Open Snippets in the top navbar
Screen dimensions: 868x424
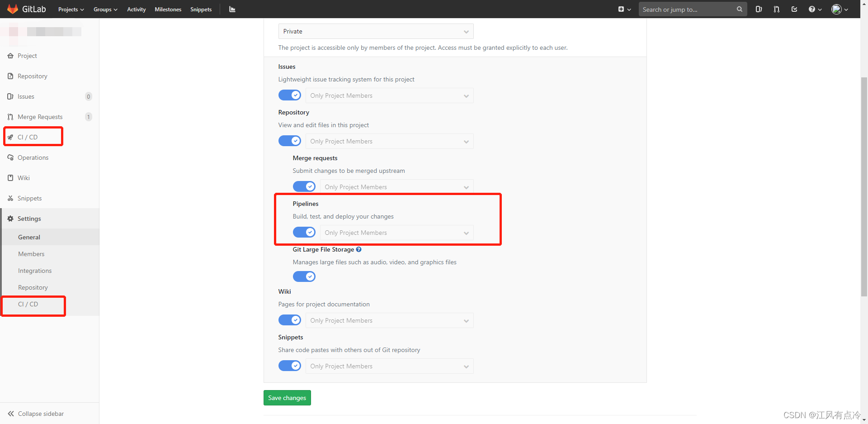tap(201, 9)
